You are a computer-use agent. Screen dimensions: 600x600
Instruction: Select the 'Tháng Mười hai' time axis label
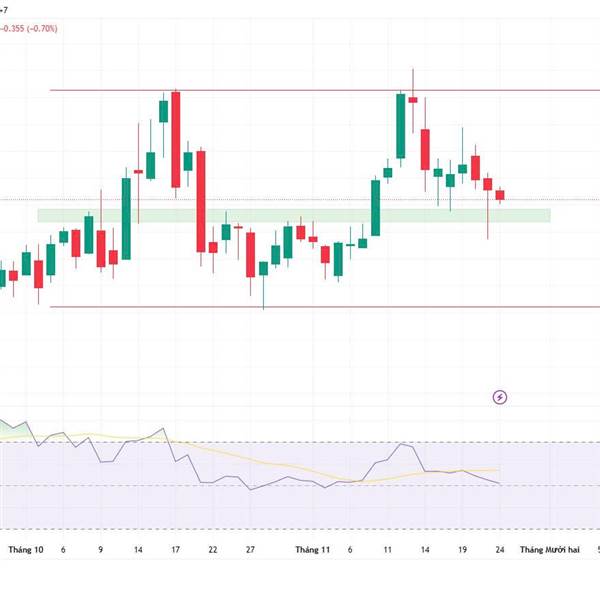pyautogui.click(x=549, y=550)
